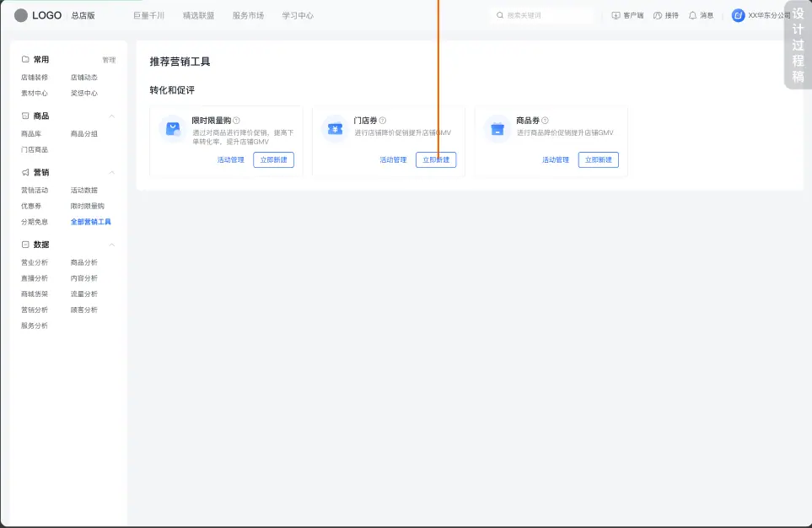812x528 pixels.
Task: Click the 客户端 text in header
Action: pyautogui.click(x=633, y=15)
